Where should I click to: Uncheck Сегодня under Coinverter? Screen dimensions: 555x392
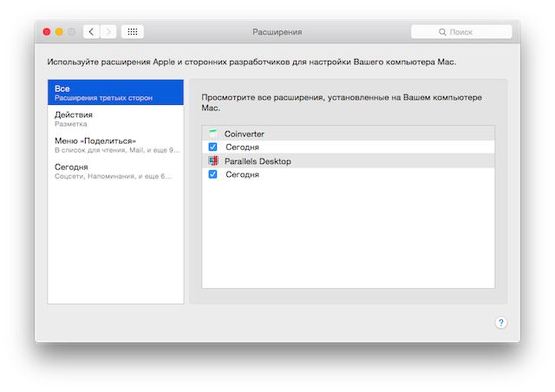tap(212, 147)
